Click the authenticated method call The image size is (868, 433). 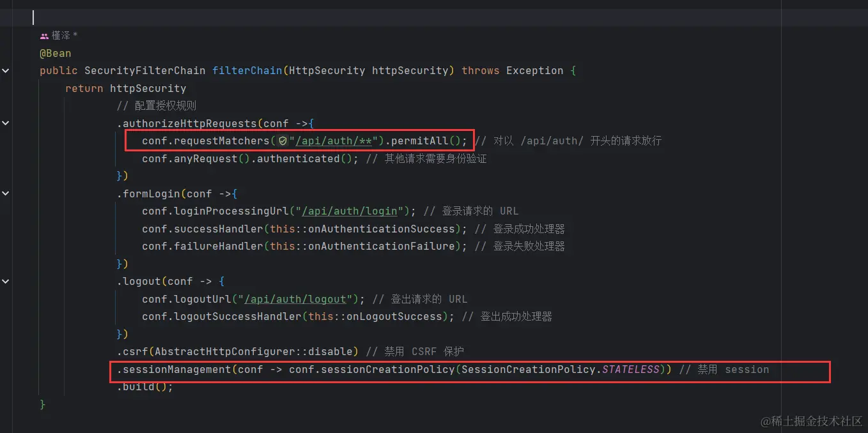point(298,158)
